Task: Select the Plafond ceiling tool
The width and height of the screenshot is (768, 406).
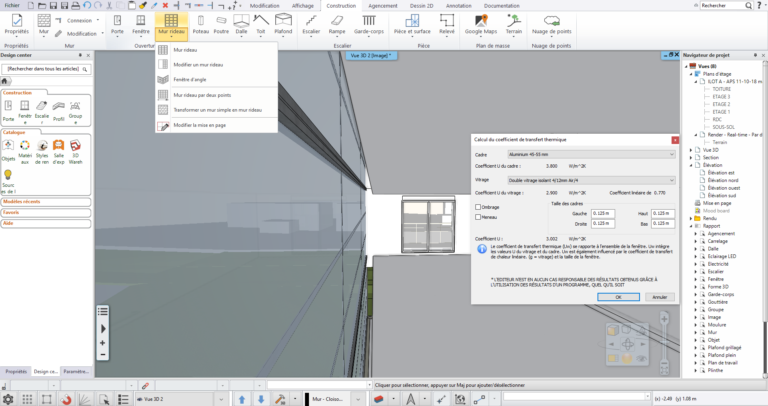Action: coord(283,24)
